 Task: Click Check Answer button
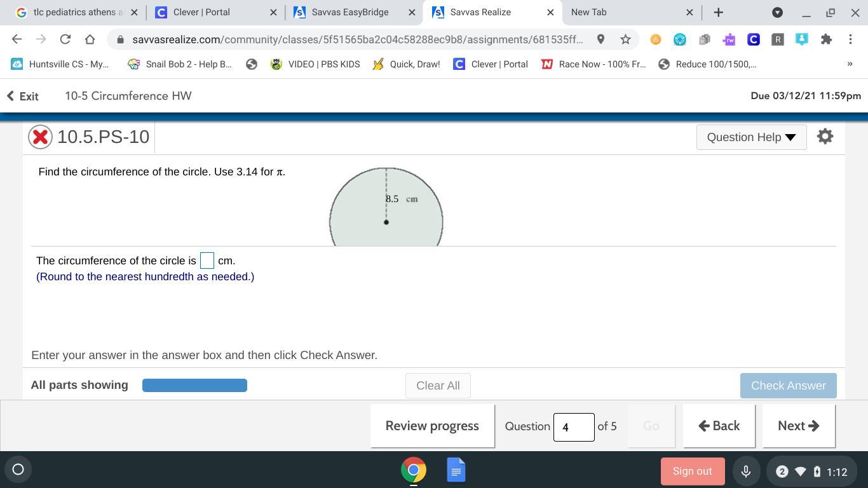tap(788, 386)
